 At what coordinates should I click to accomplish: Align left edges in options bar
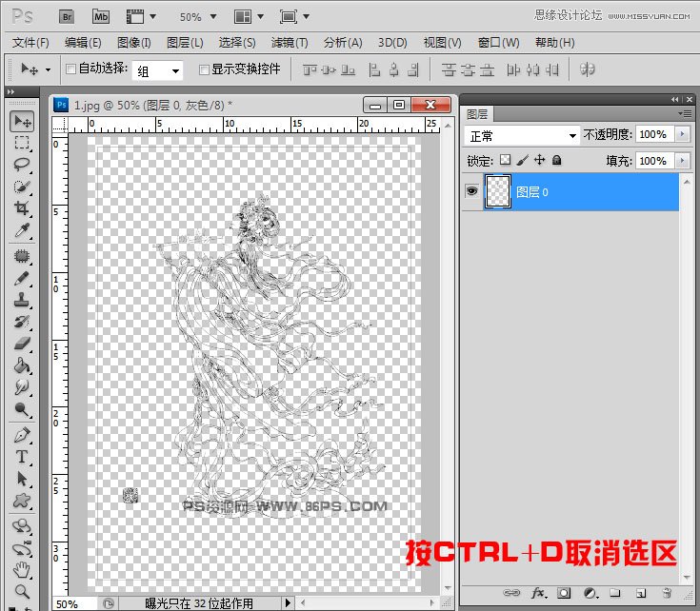374,69
